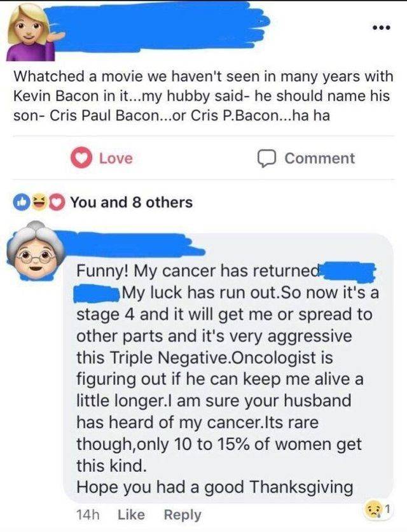The image size is (407, 532).
Task: Click the heart reaction icon
Action: point(57,199)
